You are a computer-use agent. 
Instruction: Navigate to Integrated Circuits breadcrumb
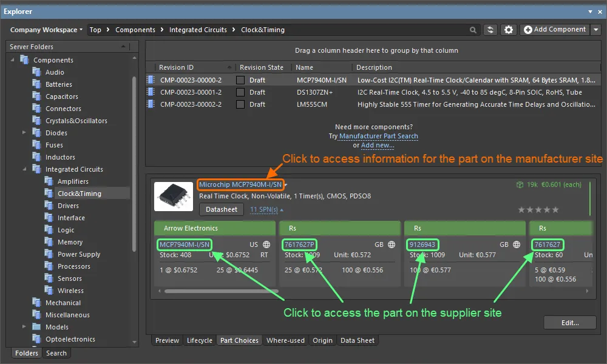click(198, 30)
